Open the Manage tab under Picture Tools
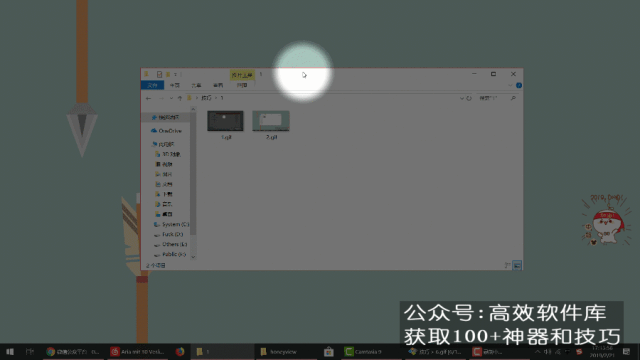 tap(242, 85)
